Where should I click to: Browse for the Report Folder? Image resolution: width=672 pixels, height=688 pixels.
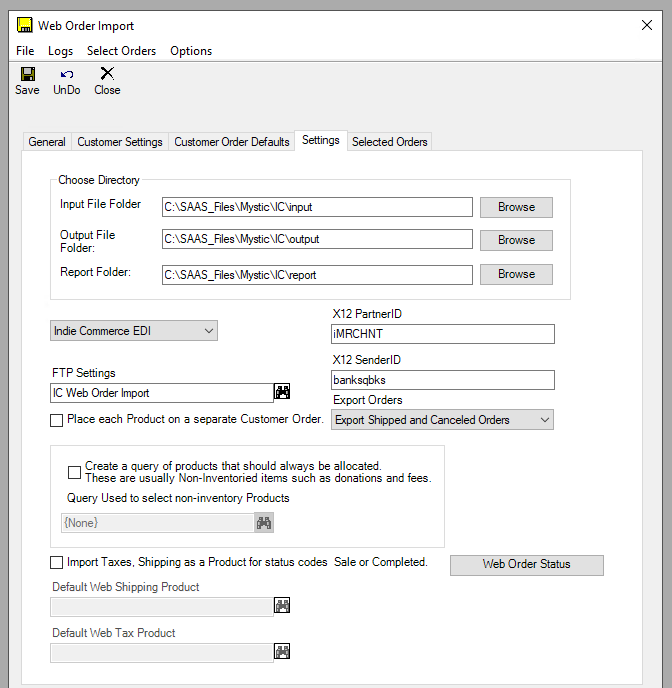[516, 274]
